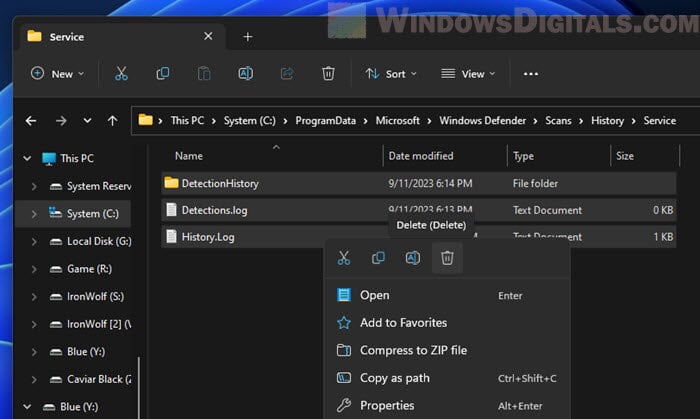
Task: Collapse the This PC tree node
Action: [x=27, y=158]
